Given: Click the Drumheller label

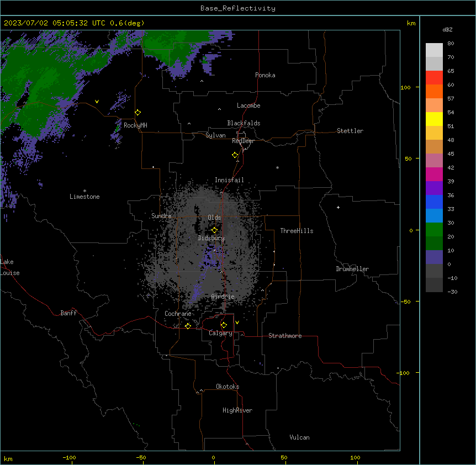Looking at the screenshot, I should pyautogui.click(x=352, y=269).
